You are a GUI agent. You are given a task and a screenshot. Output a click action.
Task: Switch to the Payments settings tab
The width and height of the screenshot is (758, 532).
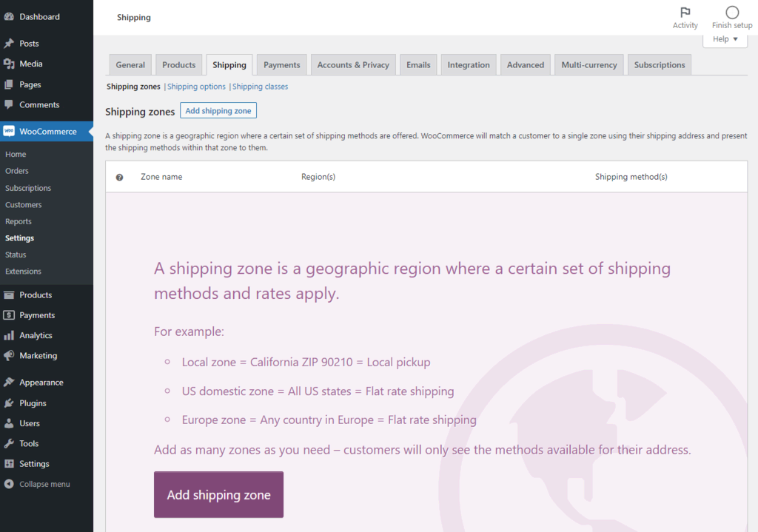[x=282, y=65]
